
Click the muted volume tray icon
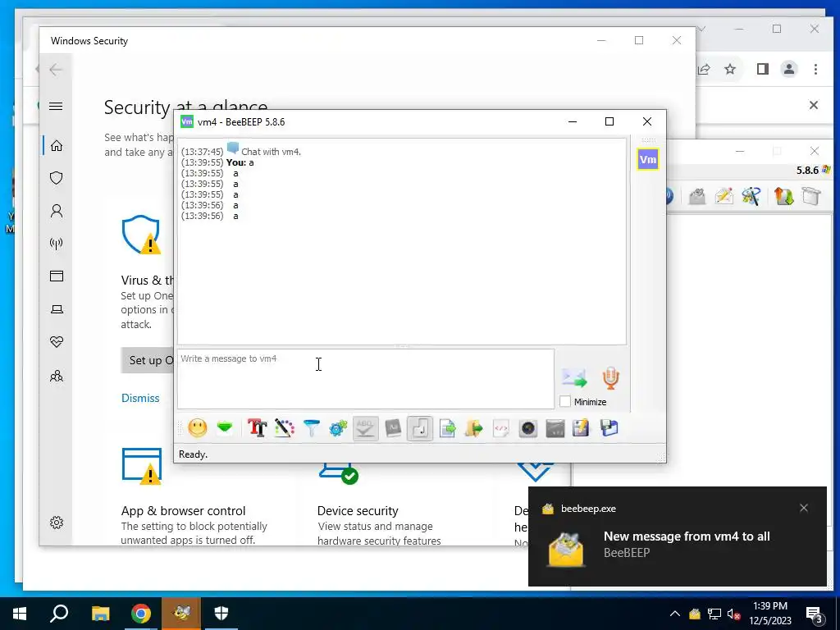(733, 614)
